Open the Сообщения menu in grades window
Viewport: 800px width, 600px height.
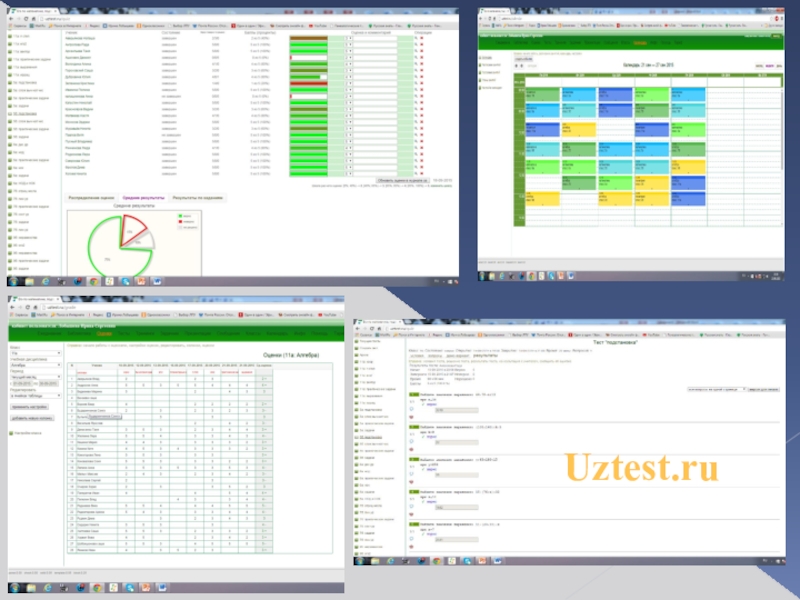click(x=228, y=334)
